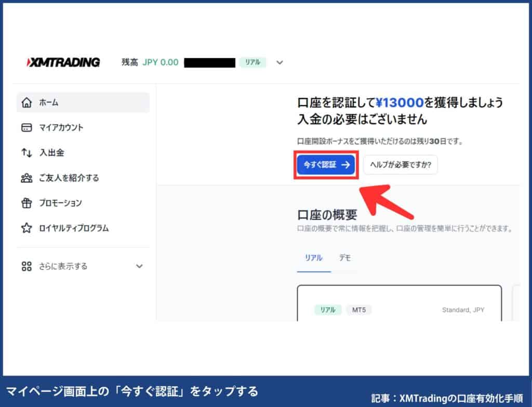Click the refer-a-friend people icon
The width and height of the screenshot is (532, 407).
click(26, 178)
